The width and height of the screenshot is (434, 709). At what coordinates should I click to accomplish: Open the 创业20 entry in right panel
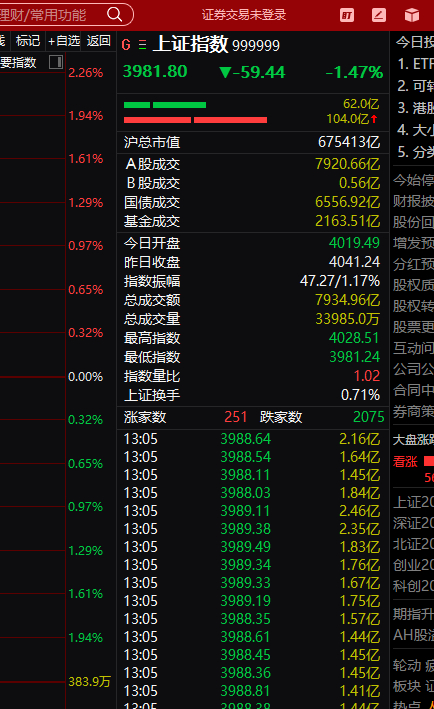tap(413, 565)
